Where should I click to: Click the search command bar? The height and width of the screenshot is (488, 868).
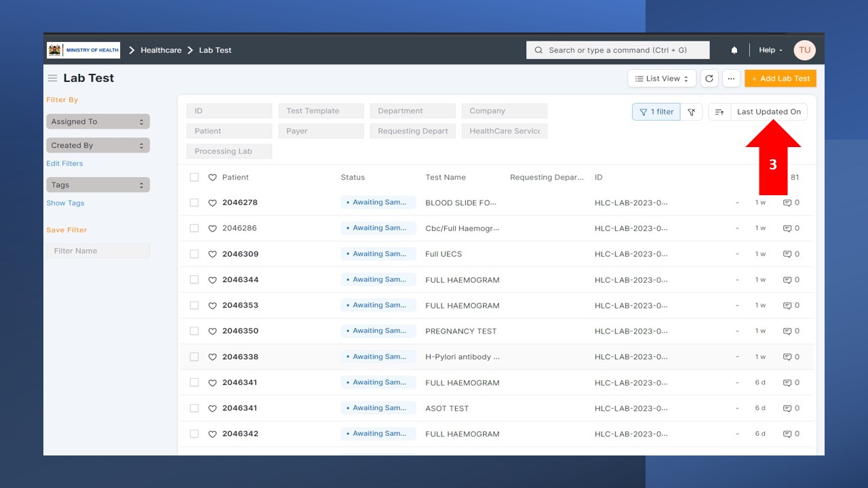click(618, 50)
